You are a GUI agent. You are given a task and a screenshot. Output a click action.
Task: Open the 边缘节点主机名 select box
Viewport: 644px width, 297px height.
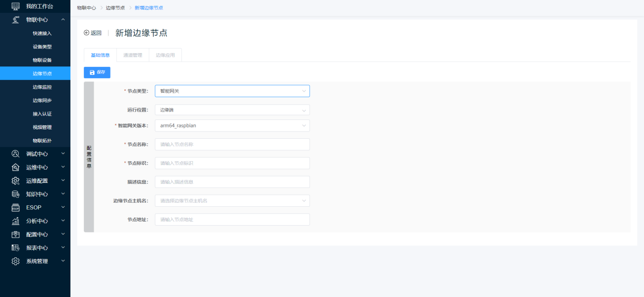232,201
